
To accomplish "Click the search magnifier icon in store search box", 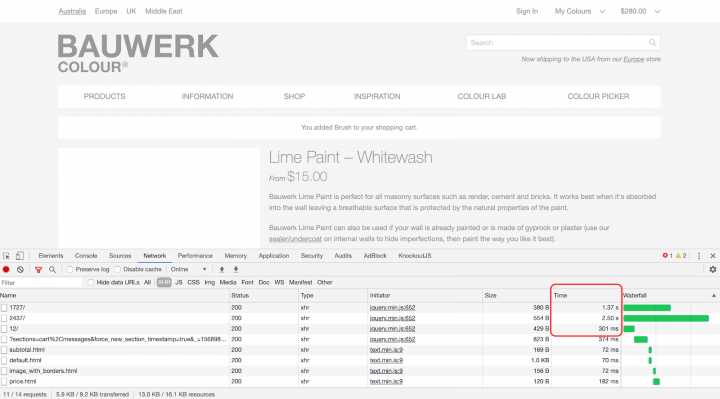I will click(x=652, y=43).
